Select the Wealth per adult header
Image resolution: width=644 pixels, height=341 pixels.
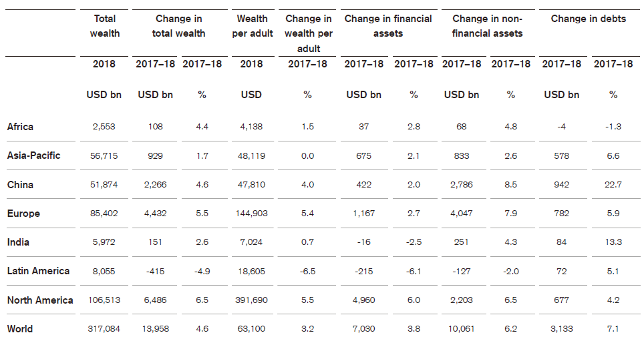click(253, 26)
